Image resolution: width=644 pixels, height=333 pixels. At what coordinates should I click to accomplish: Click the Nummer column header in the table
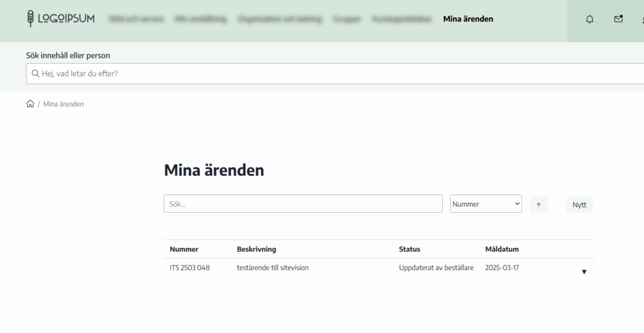[x=184, y=249]
